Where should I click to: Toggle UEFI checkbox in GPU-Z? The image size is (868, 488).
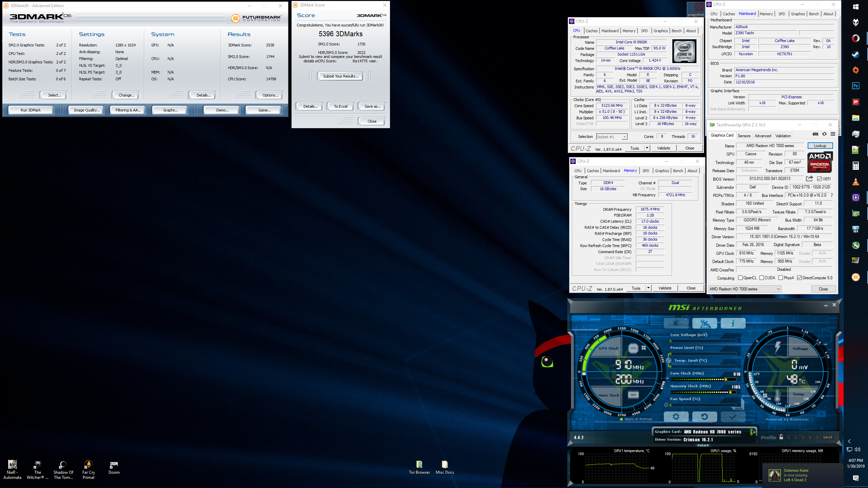[x=819, y=179]
